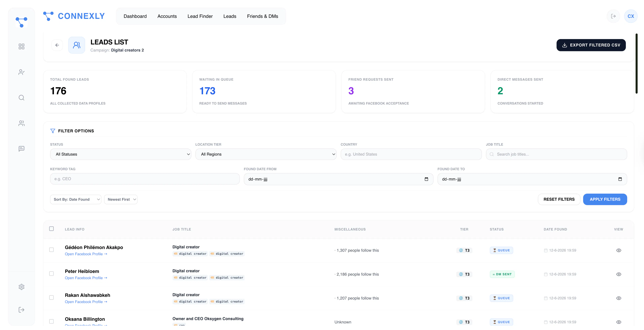Screen dimensions: 644x330
Task: Open calendar picker for Found Date To
Action: coord(620,179)
